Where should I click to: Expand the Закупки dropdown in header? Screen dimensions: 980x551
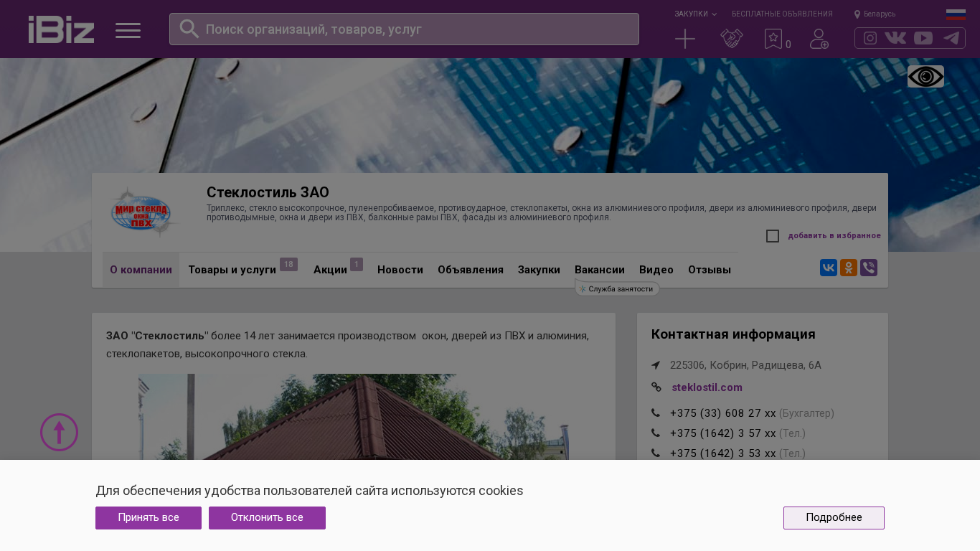[695, 14]
